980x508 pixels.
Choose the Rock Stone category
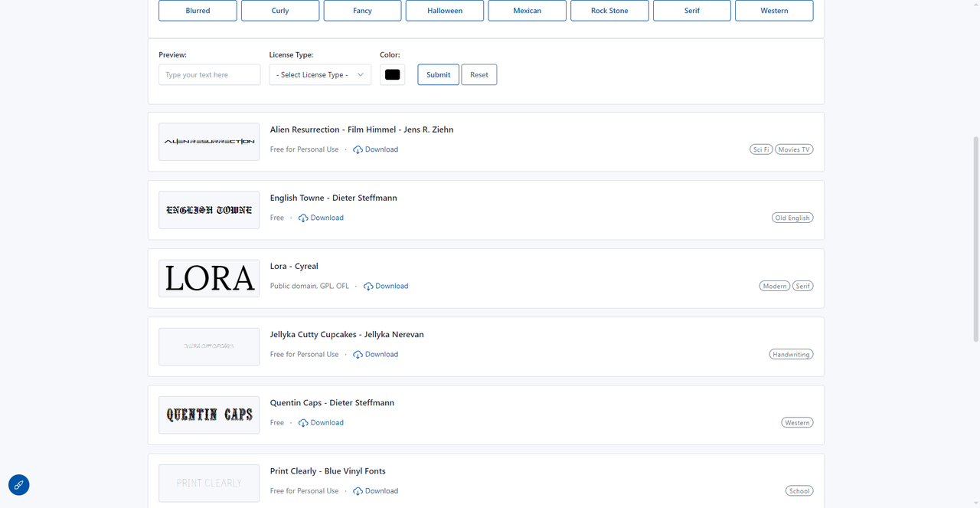(609, 11)
